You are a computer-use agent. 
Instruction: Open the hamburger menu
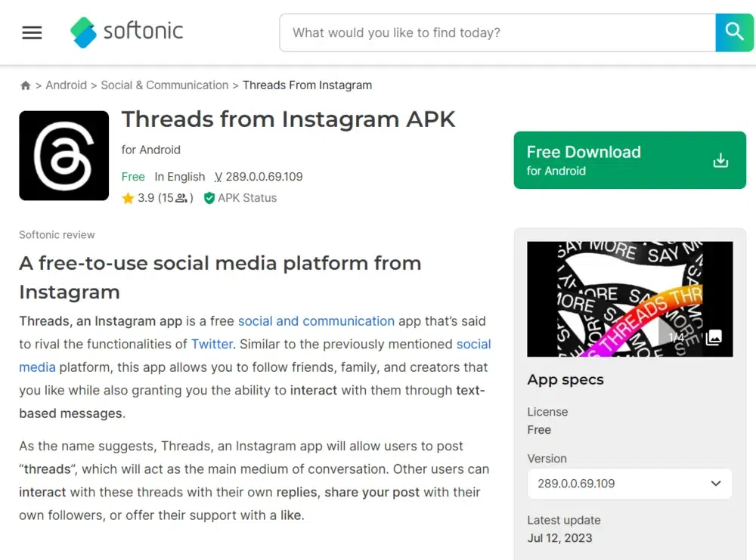click(32, 32)
